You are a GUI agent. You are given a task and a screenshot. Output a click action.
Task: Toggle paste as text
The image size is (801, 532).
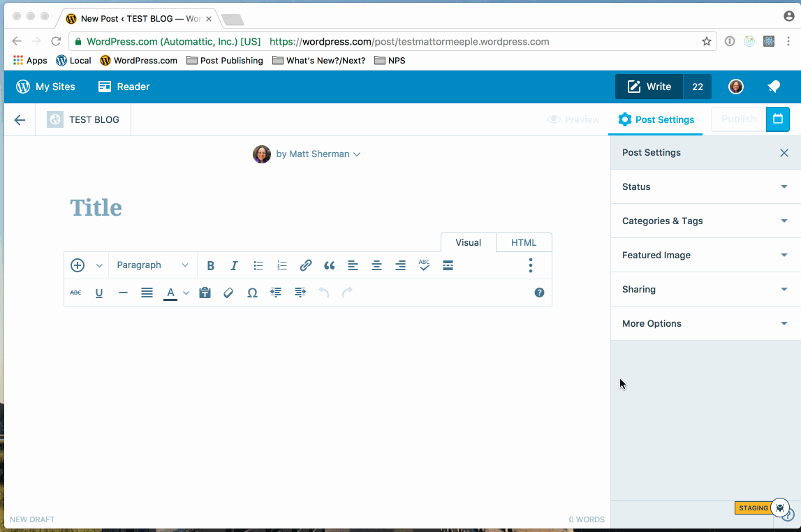click(205, 293)
